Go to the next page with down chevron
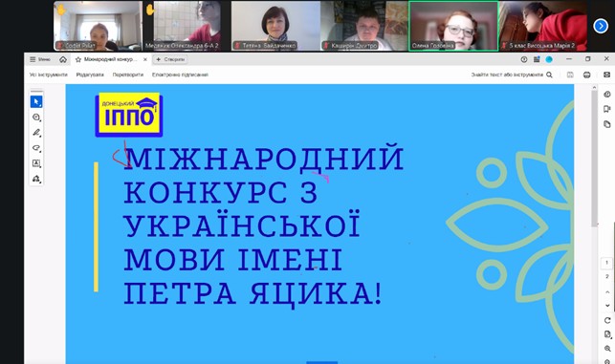615x364 pixels. click(x=607, y=306)
